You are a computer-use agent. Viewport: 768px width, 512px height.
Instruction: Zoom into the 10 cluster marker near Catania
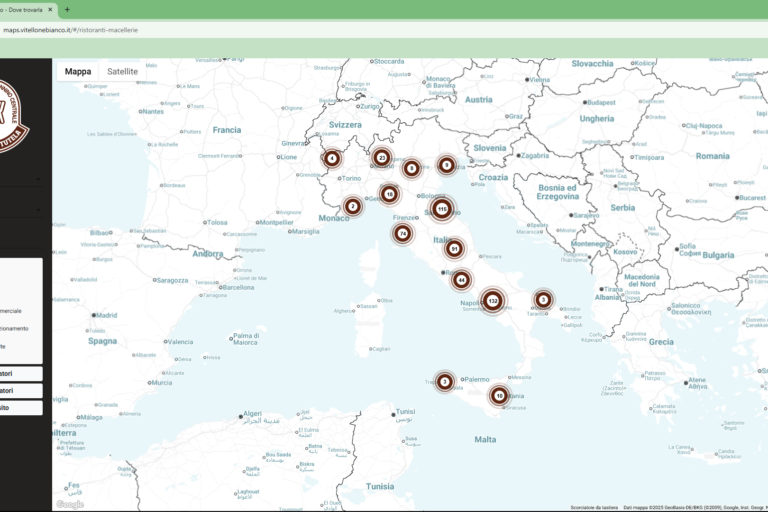(x=499, y=396)
